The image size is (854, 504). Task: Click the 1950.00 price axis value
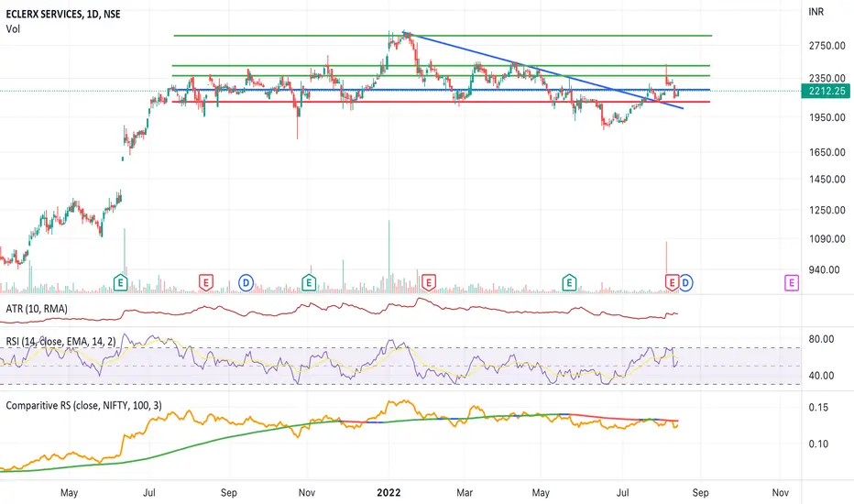pyautogui.click(x=827, y=117)
